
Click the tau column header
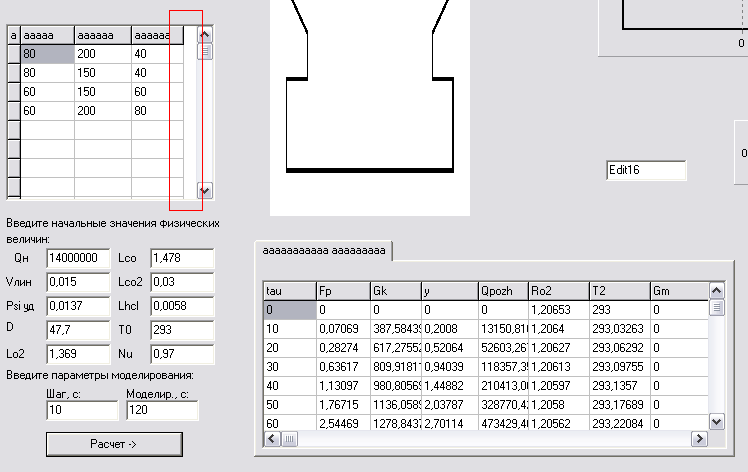click(289, 291)
